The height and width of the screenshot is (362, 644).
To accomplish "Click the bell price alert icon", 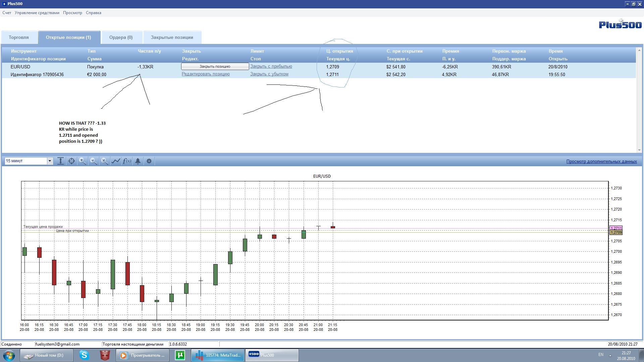I will coord(138,161).
